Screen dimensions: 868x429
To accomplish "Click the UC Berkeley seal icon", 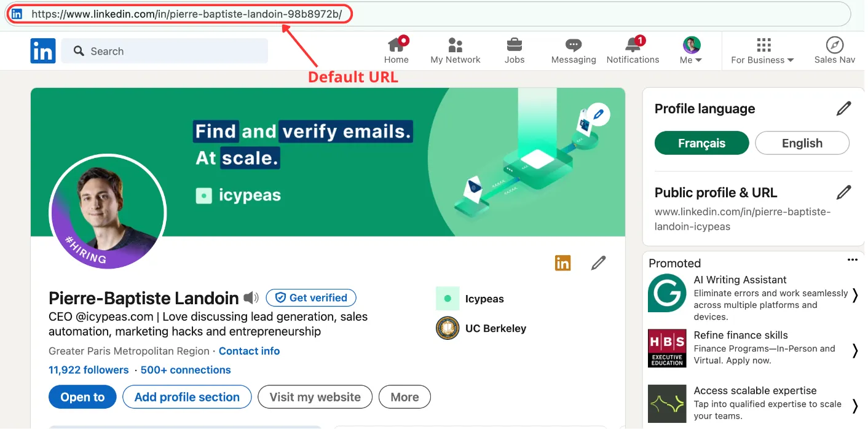I will coord(448,328).
